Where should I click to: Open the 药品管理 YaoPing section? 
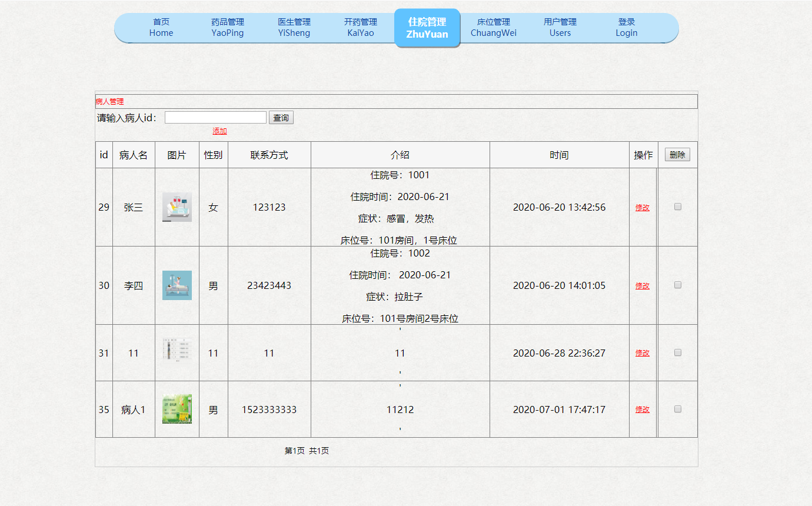point(227,28)
